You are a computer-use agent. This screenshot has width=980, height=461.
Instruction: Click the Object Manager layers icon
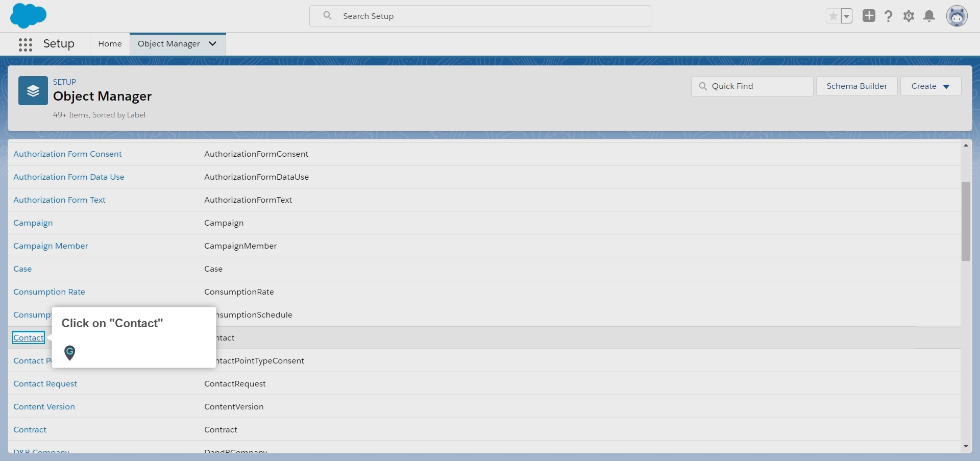33,91
